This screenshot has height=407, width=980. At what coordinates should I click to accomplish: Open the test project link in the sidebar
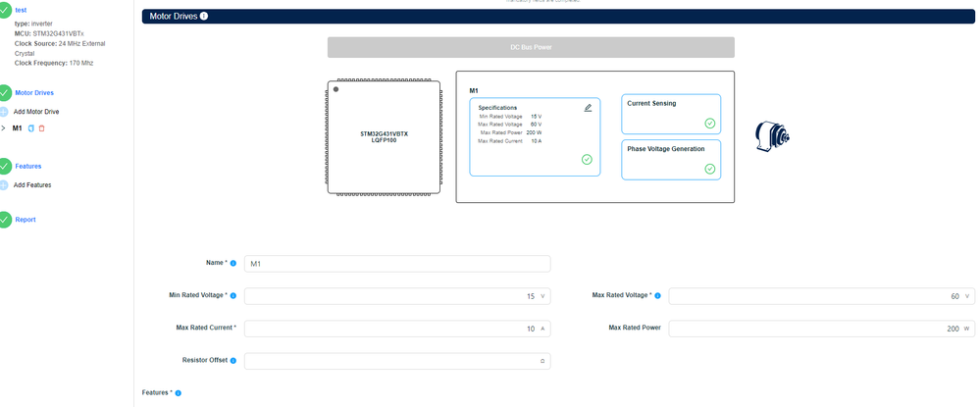tap(21, 10)
